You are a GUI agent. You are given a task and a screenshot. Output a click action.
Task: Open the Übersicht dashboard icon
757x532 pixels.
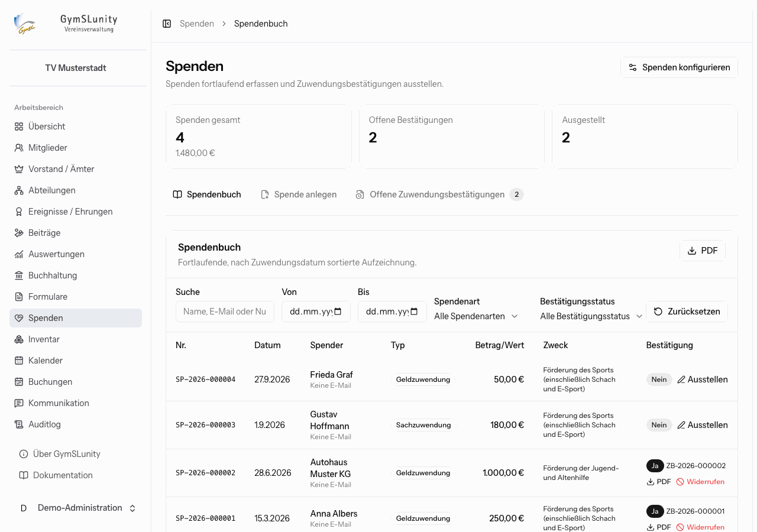tap(19, 126)
